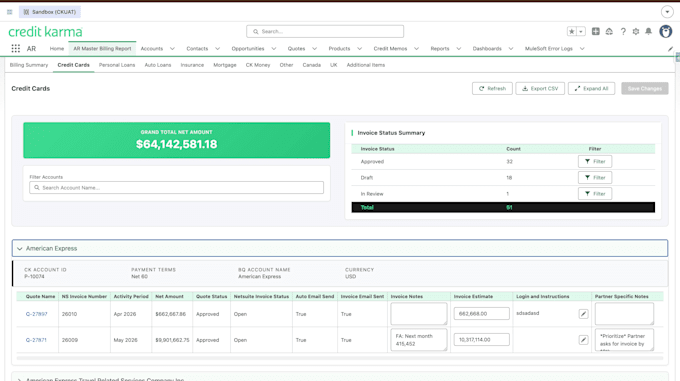Open the Opportunities tab dropdown chevron
The height and width of the screenshot is (381, 680).
[x=274, y=49]
